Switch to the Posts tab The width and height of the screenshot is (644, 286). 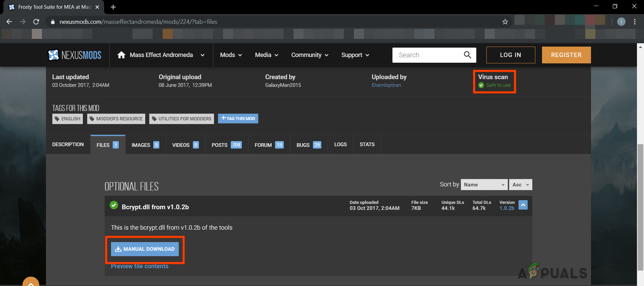coord(226,145)
